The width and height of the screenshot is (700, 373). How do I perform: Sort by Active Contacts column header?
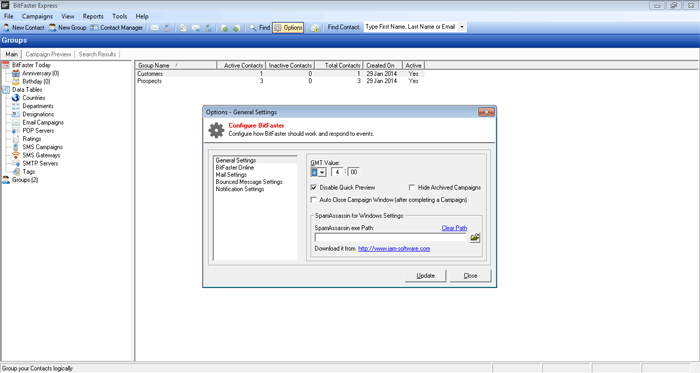[x=242, y=65]
